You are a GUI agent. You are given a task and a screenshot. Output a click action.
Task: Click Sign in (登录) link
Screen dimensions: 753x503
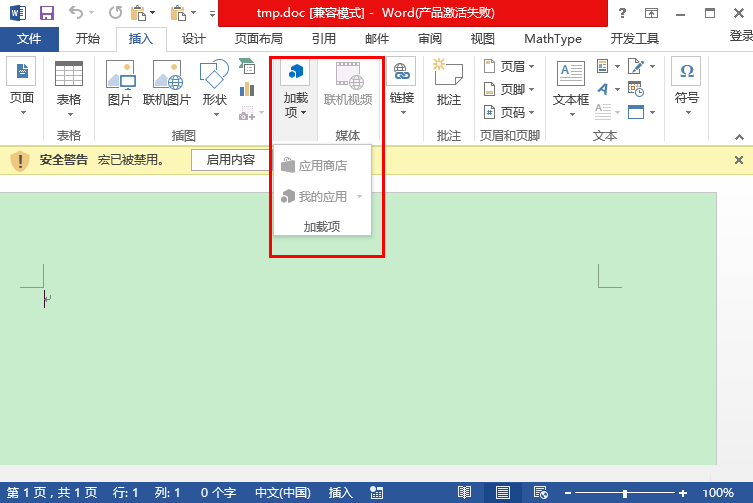pos(741,36)
